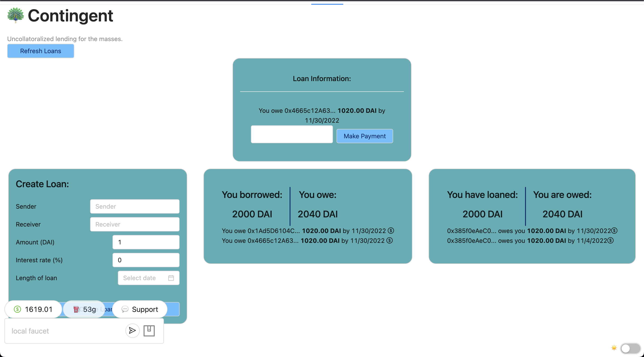
Task: Click the 1619.01 price button
Action: (x=33, y=309)
